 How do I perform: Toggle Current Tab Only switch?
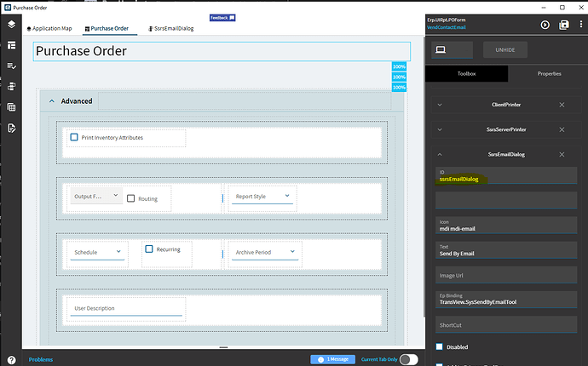tap(409, 359)
